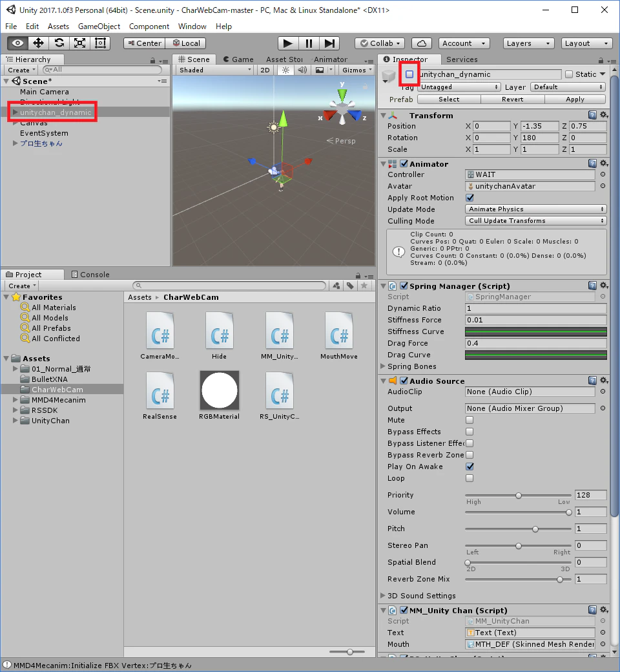Pause the game playback
Screen dimensions: 620x672
pyautogui.click(x=309, y=43)
